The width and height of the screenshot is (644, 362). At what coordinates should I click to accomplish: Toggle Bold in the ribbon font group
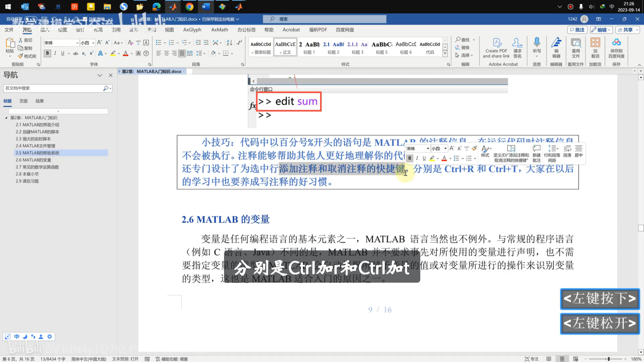pyautogui.click(x=47, y=53)
